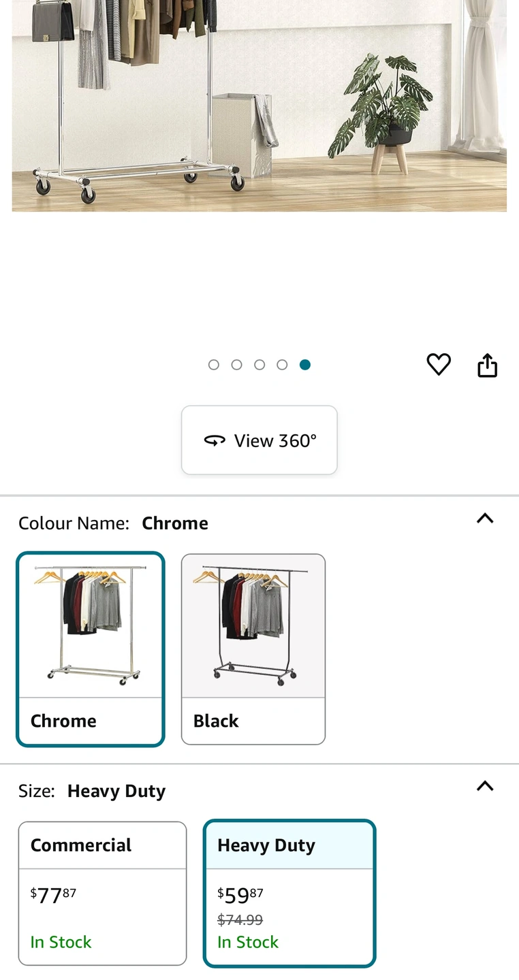Click the 360° rotate arrow icon

coord(215,441)
